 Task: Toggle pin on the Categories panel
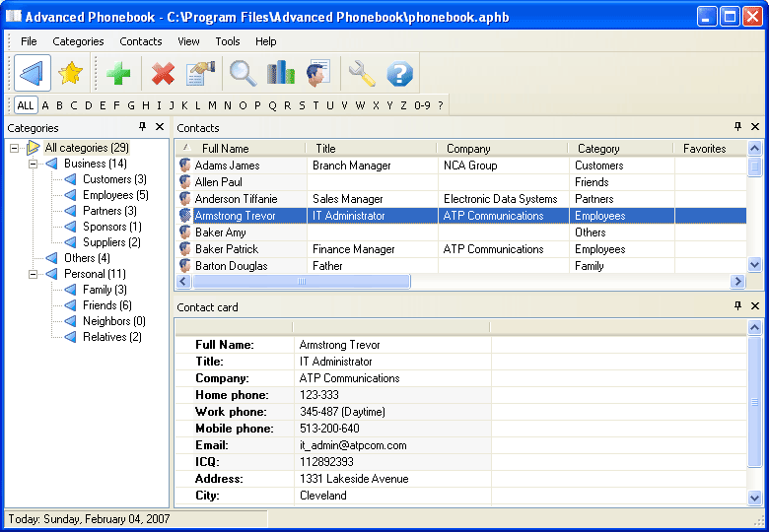143,127
